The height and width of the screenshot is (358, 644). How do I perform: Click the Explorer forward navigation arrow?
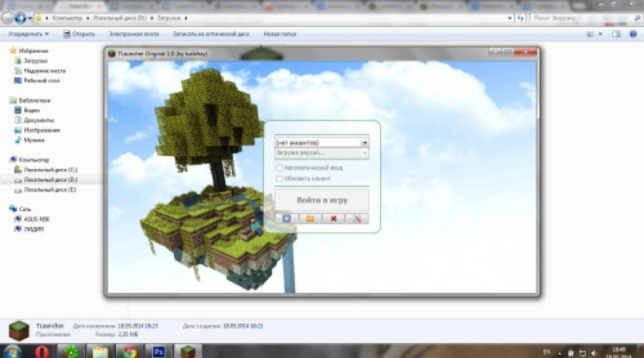(20, 18)
